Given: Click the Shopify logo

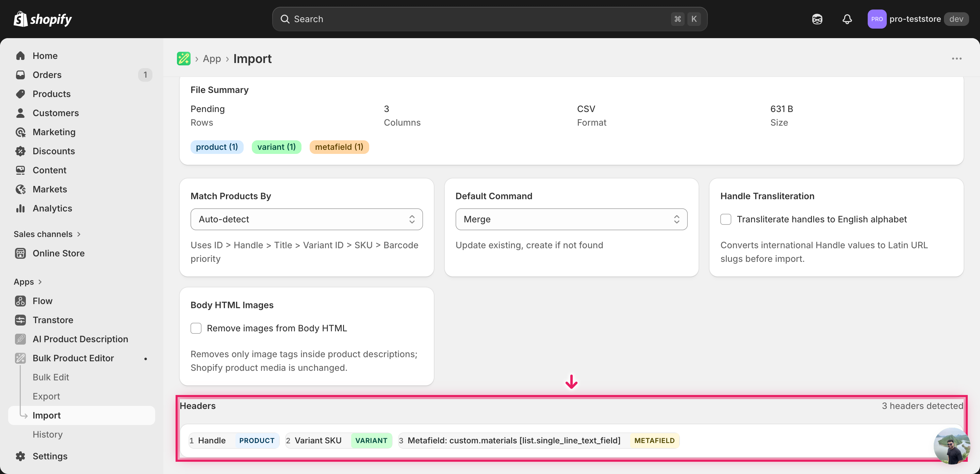Looking at the screenshot, I should point(43,19).
